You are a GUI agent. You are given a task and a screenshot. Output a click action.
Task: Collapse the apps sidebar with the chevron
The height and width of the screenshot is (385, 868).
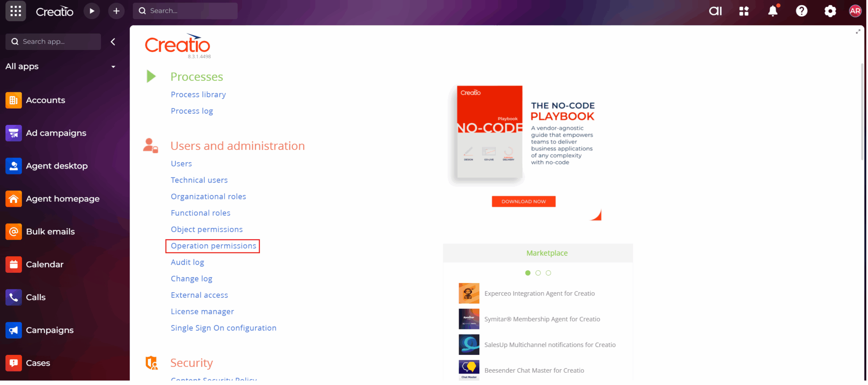(113, 42)
